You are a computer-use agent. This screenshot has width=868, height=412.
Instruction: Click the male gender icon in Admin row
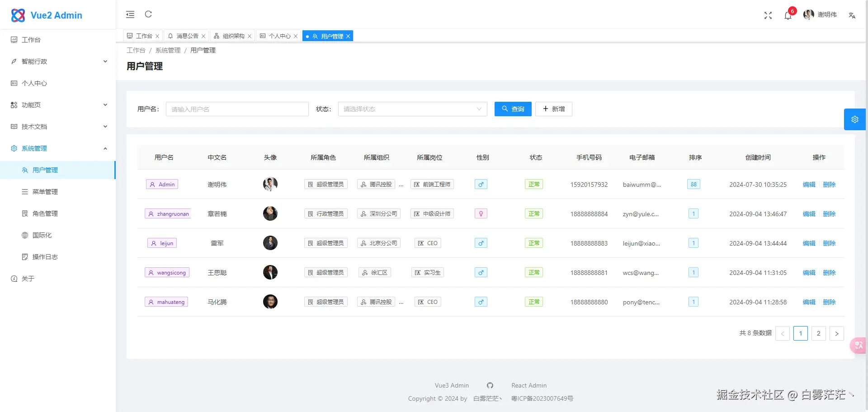[481, 185]
